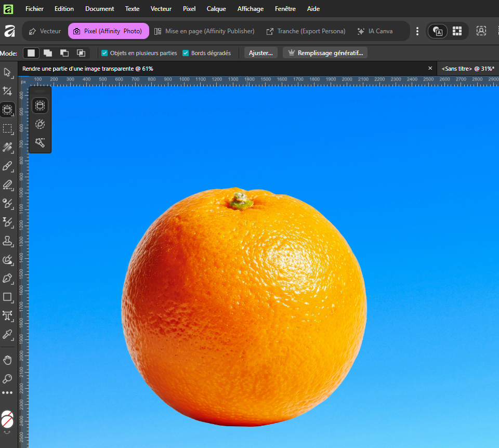This screenshot has width=499, height=448.
Task: Click Remplissage génératif... button
Action: pyautogui.click(x=325, y=53)
